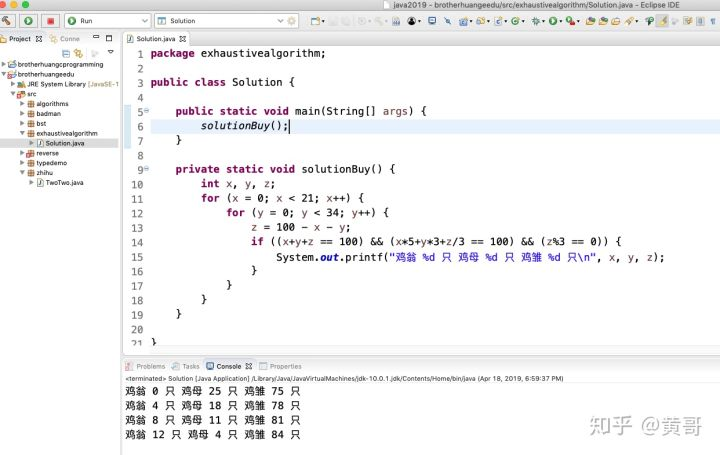This screenshot has width=720, height=455.
Task: Expand the badman package
Action: pyautogui.click(x=22, y=113)
